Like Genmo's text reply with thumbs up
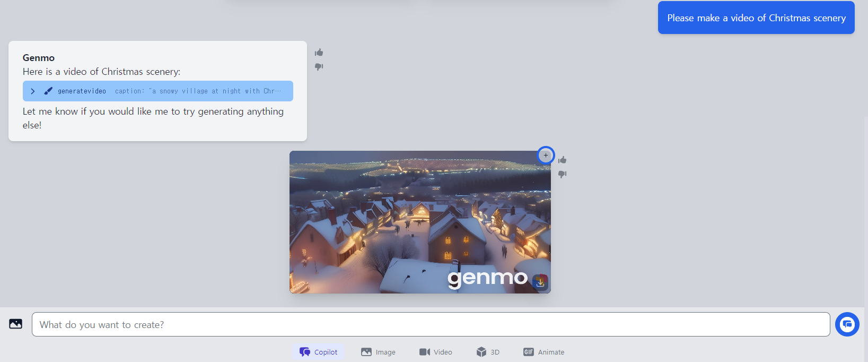 coord(319,52)
